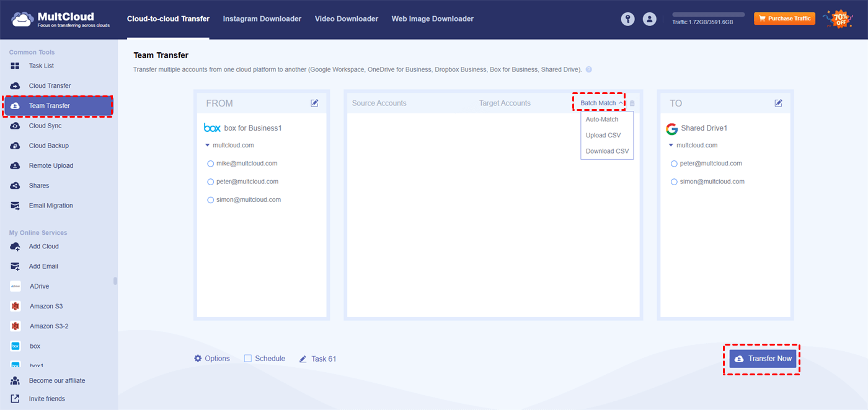Viewport: 868px width, 410px height.
Task: Switch to Video Downloader tab
Action: (x=347, y=19)
